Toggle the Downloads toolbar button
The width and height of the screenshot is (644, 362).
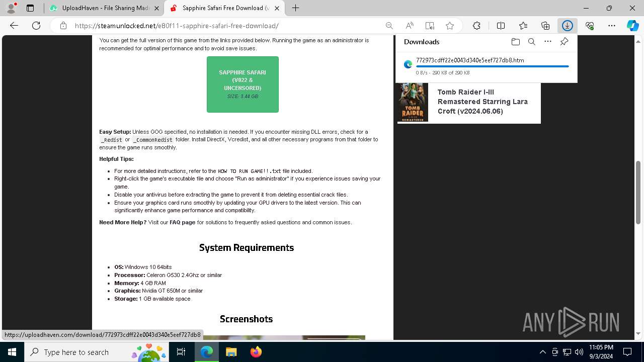tap(568, 26)
